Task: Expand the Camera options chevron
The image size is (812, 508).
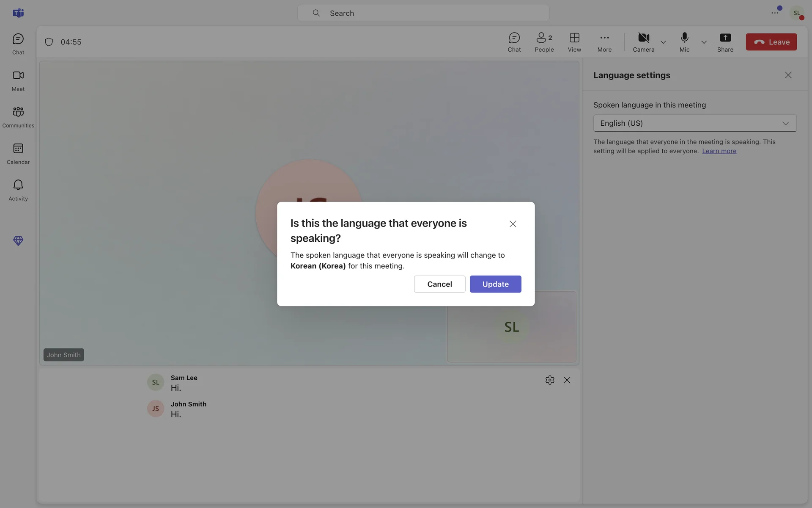Action: (x=663, y=42)
